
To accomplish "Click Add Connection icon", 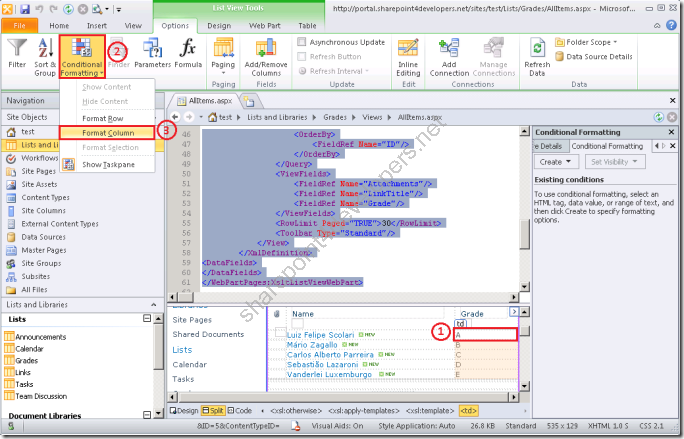I will click(x=449, y=48).
